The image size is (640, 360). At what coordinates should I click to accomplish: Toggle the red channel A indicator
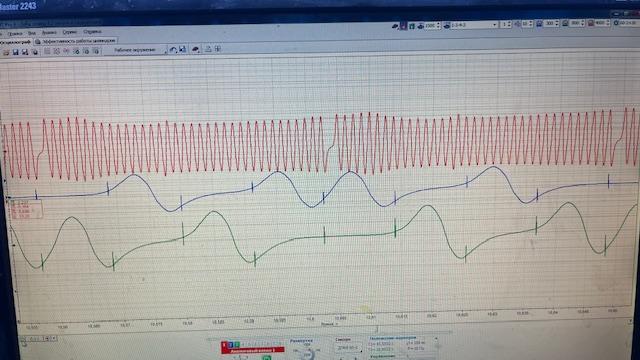[224, 345]
